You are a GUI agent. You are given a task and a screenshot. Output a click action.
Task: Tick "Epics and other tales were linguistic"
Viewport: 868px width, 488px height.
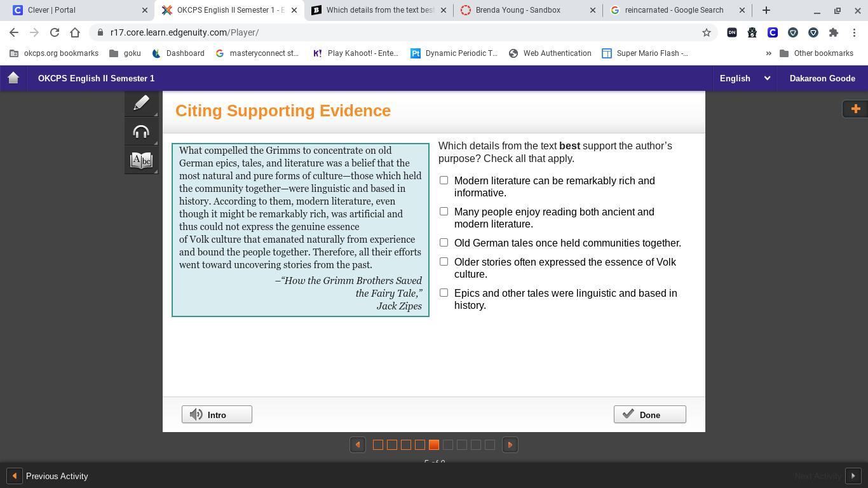tap(444, 293)
